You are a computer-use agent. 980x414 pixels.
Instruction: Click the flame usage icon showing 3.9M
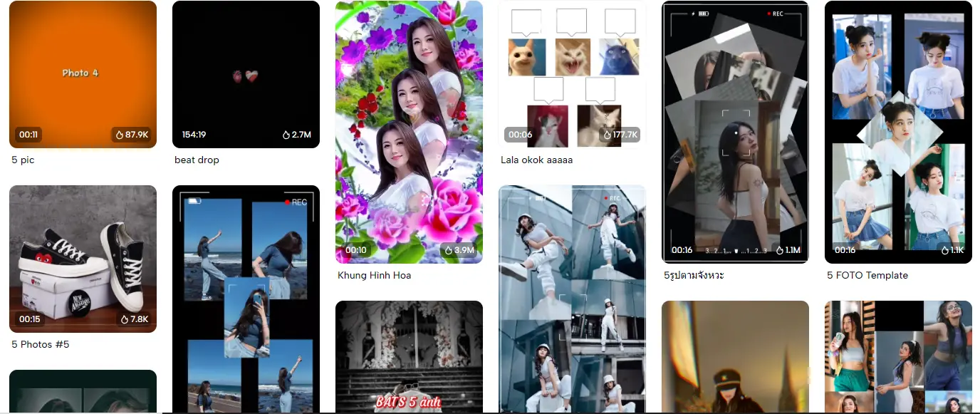pyautogui.click(x=448, y=250)
